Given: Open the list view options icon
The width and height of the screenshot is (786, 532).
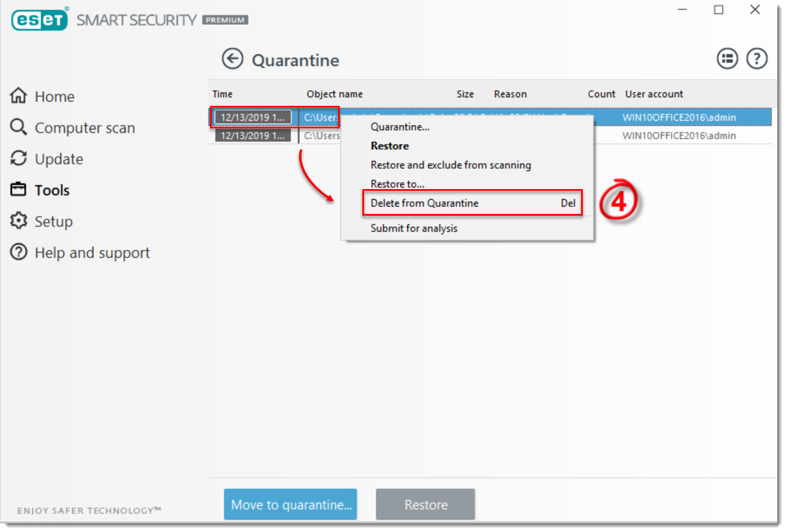Looking at the screenshot, I should pyautogui.click(x=727, y=58).
